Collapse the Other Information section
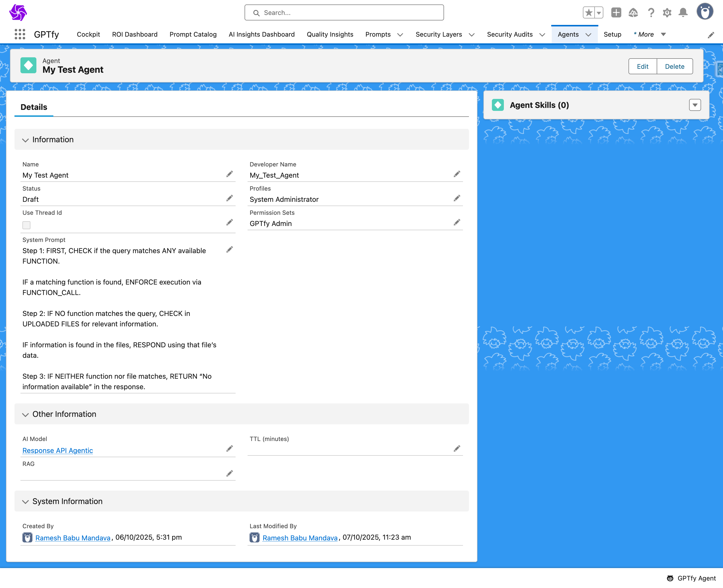The width and height of the screenshot is (723, 588). pyautogui.click(x=25, y=415)
